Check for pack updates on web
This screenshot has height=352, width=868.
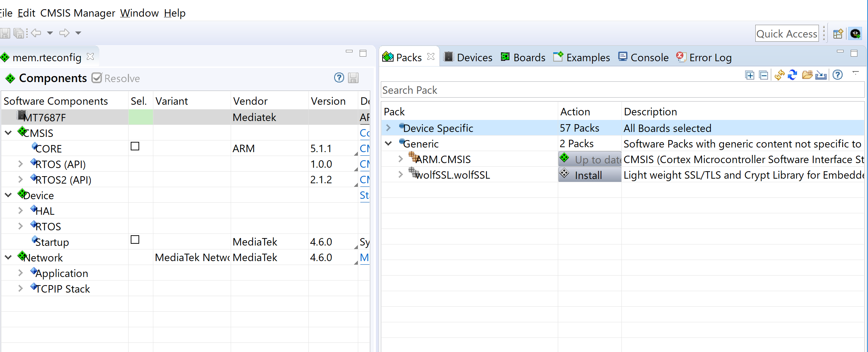pyautogui.click(x=779, y=75)
